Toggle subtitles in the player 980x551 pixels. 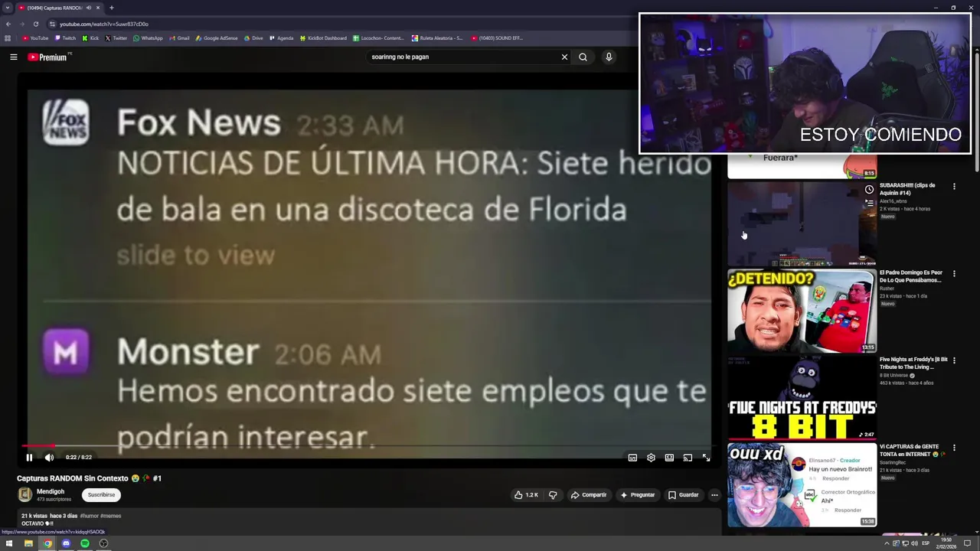click(x=632, y=458)
